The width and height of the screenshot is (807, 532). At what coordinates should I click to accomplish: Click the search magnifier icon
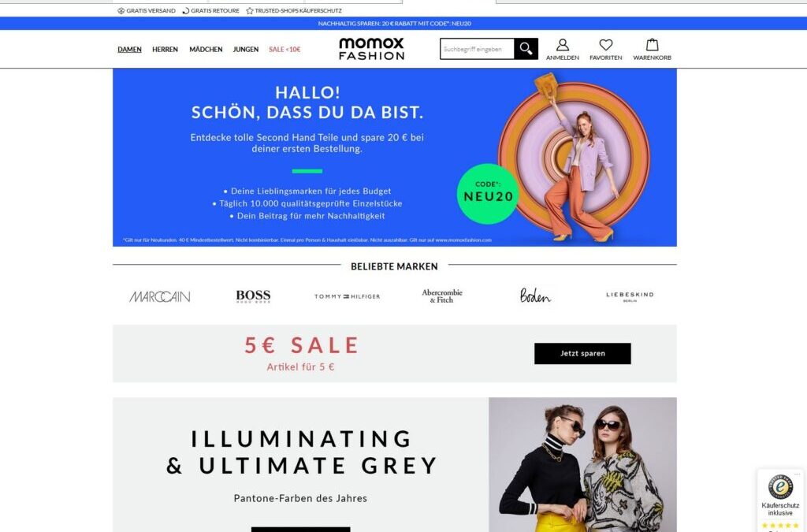click(526, 49)
